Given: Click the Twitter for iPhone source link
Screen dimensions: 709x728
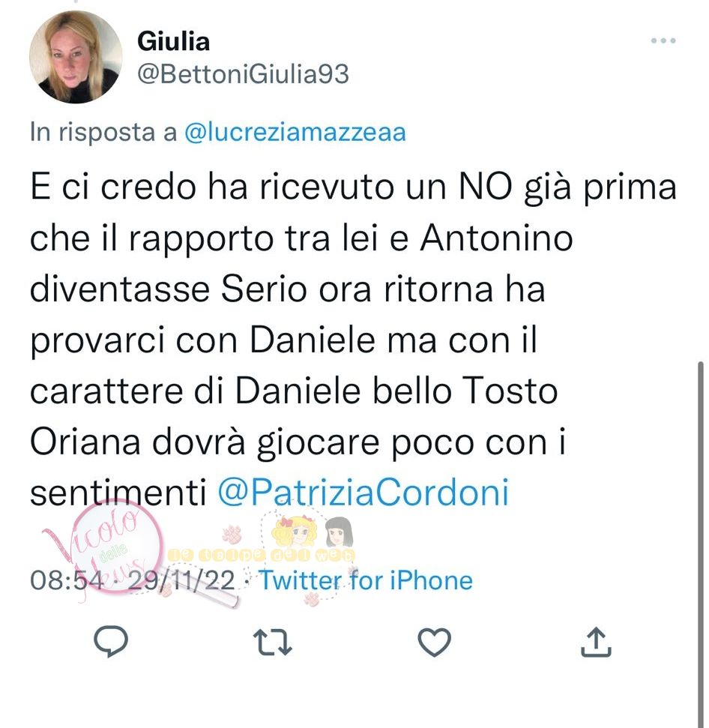Looking at the screenshot, I should click(366, 580).
